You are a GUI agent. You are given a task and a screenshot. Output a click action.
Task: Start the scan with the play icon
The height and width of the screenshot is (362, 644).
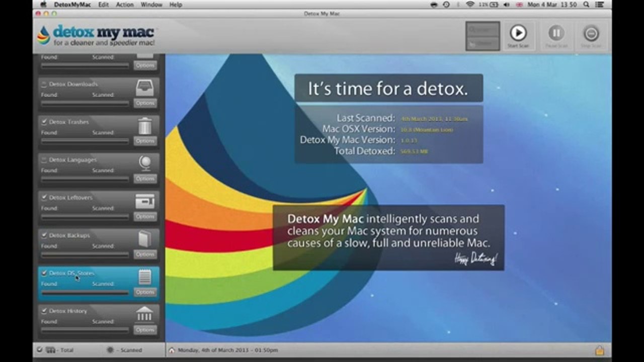point(518,33)
